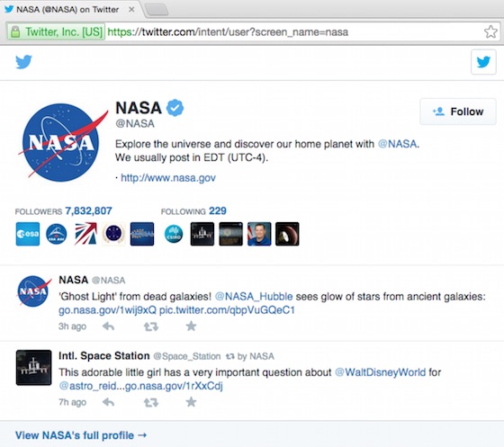Open the astronaut portrait following avatar

point(259,234)
